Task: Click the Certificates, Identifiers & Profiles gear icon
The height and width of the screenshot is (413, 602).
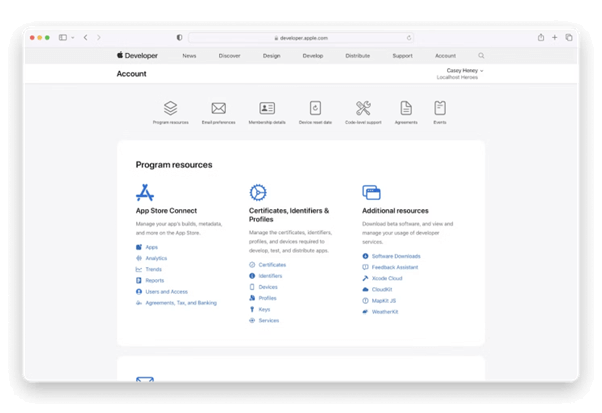Action: coord(258,192)
